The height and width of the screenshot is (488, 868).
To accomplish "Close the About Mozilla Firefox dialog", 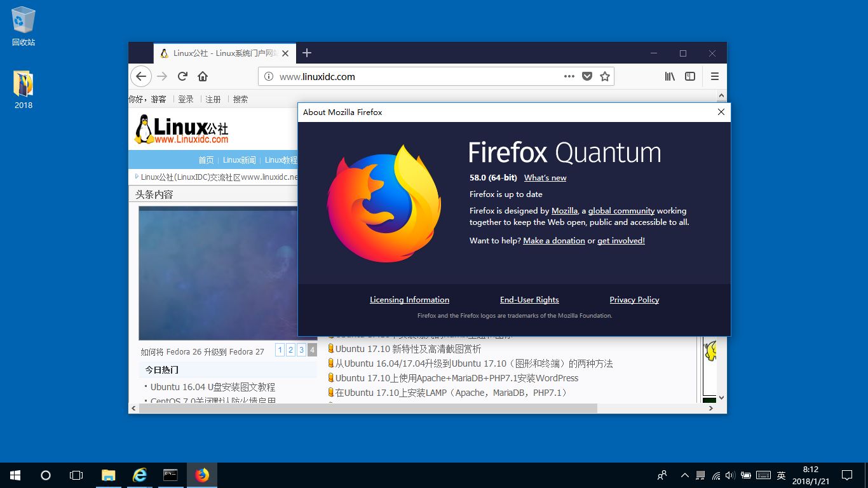I will point(721,112).
